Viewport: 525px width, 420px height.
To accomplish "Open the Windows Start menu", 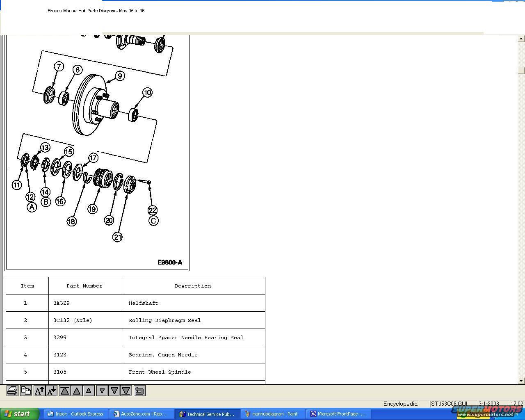I will 20,414.
